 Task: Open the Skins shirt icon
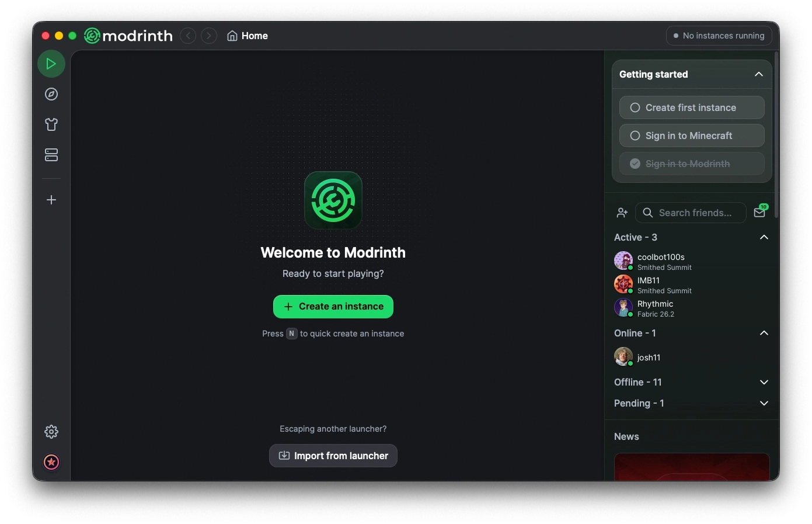pos(51,124)
